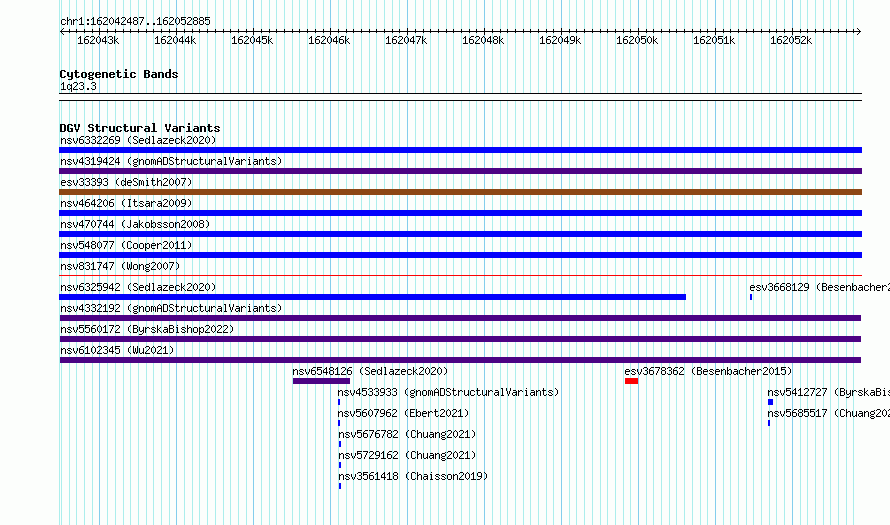Click the nsv6332269 (Sedlazeck2020) variant label

[x=138, y=140]
